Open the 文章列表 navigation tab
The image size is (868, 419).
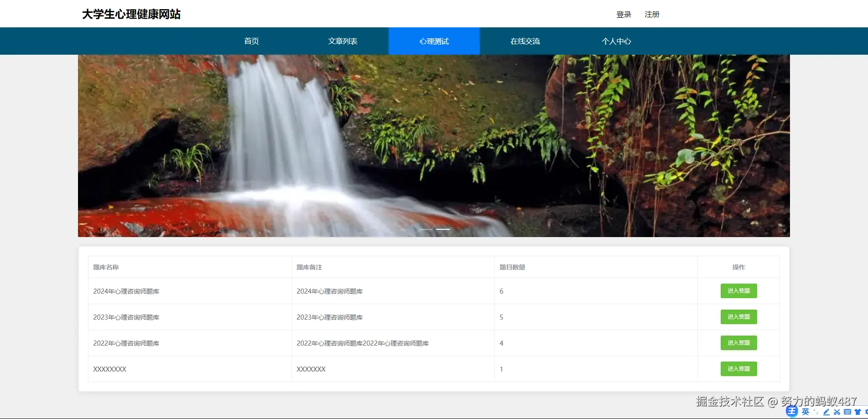(x=343, y=41)
